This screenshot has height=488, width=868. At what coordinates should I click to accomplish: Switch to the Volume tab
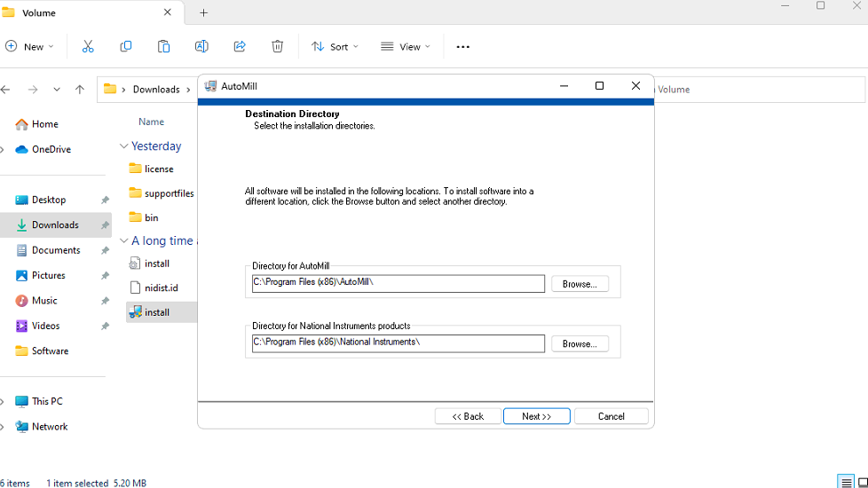pyautogui.click(x=91, y=12)
